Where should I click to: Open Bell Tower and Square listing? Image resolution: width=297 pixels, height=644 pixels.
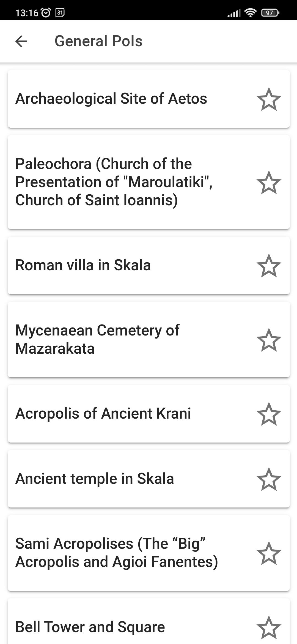click(x=90, y=627)
